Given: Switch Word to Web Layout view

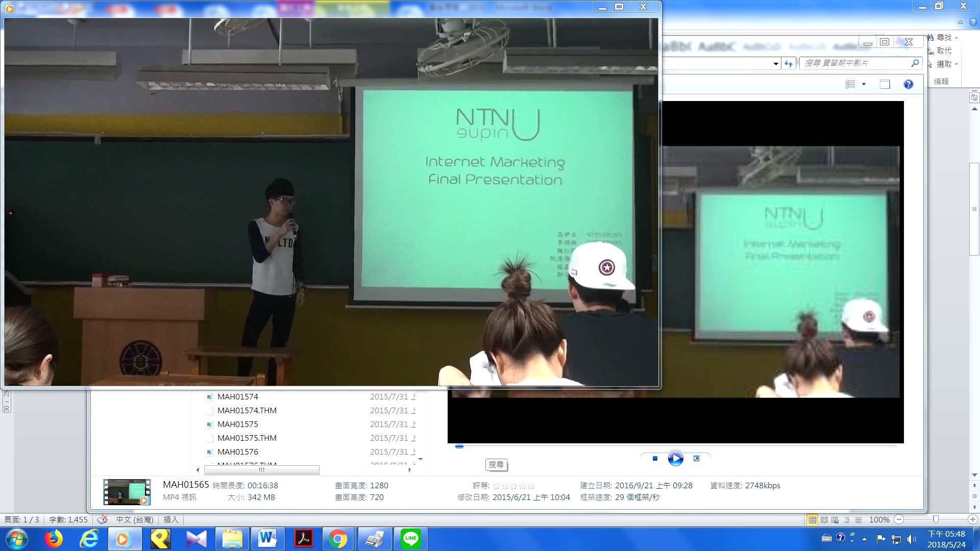Looking at the screenshot, I should (835, 520).
